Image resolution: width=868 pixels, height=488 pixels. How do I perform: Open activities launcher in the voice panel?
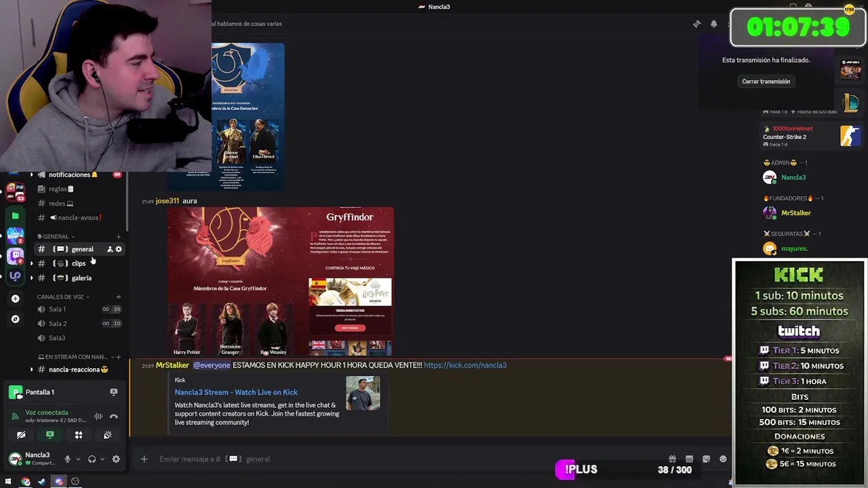(79, 435)
